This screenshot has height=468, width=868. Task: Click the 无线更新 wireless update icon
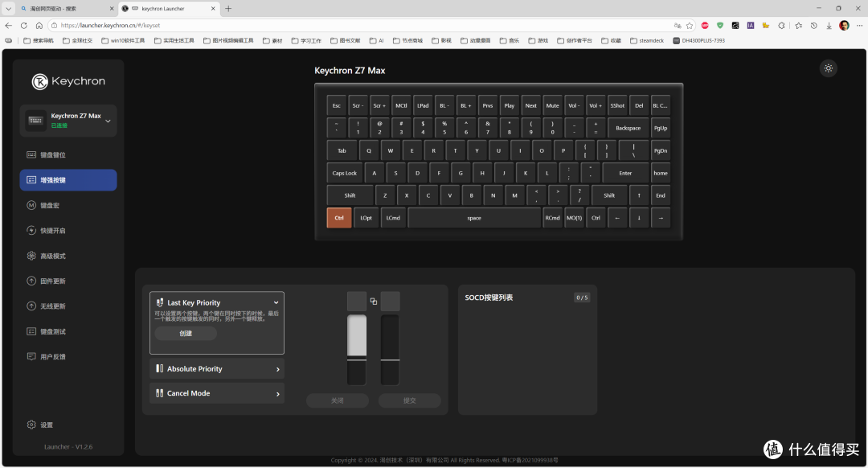pyautogui.click(x=31, y=306)
